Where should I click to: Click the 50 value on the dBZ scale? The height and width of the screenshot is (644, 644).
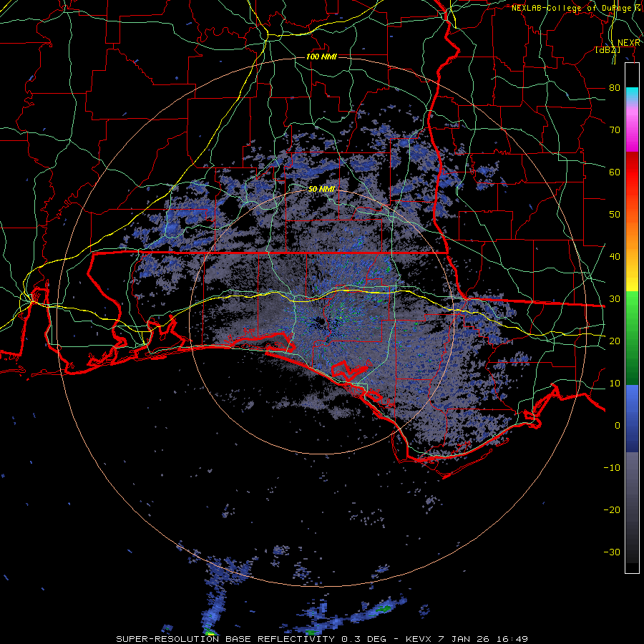tap(615, 215)
